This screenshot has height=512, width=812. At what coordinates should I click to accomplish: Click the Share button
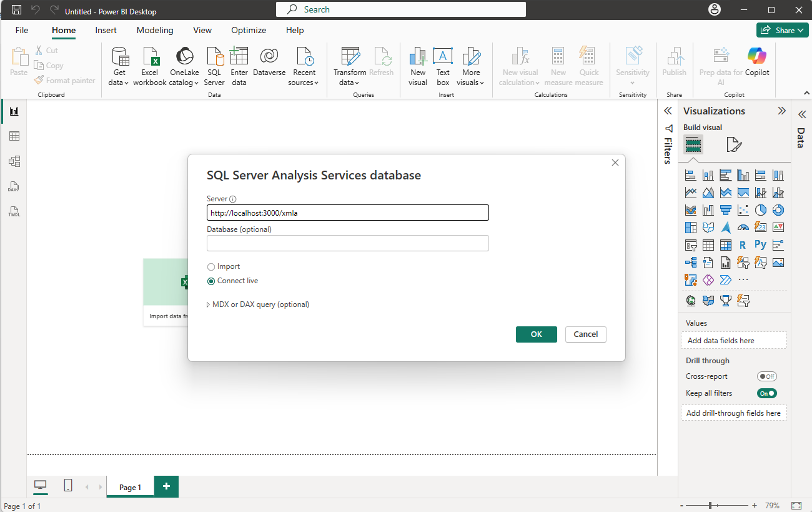pyautogui.click(x=782, y=30)
